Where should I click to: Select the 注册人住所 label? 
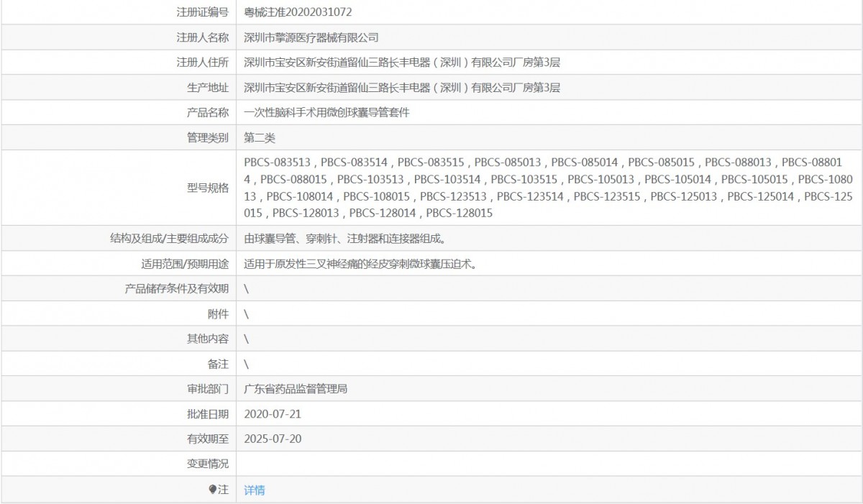203,63
